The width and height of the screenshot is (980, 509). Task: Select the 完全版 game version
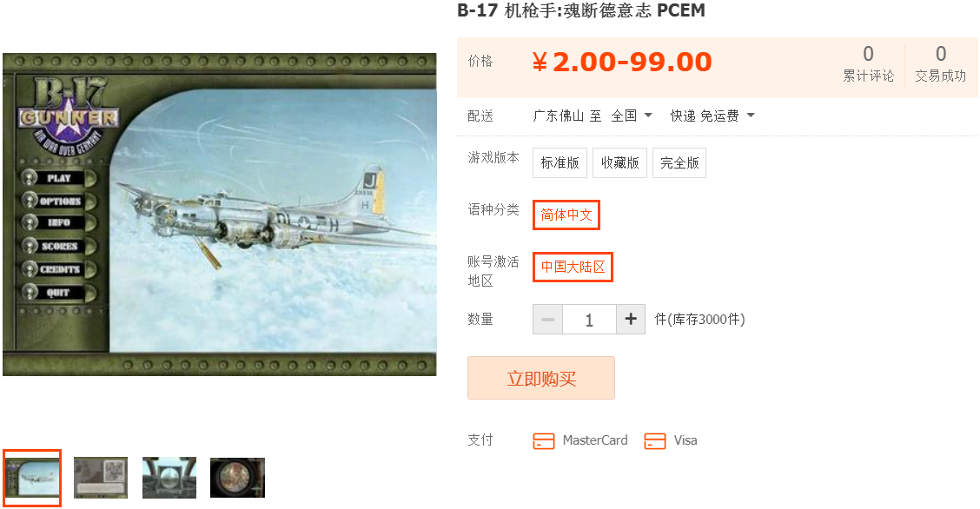click(x=679, y=163)
